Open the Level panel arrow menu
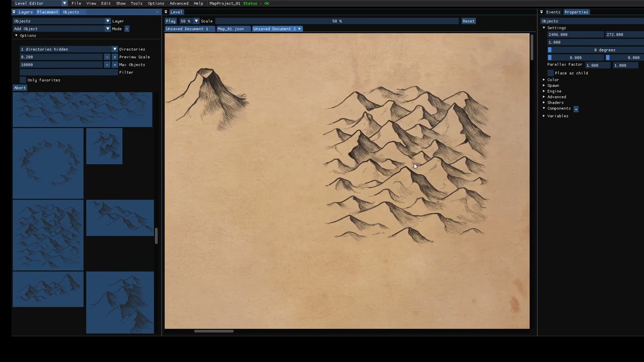 tap(166, 12)
